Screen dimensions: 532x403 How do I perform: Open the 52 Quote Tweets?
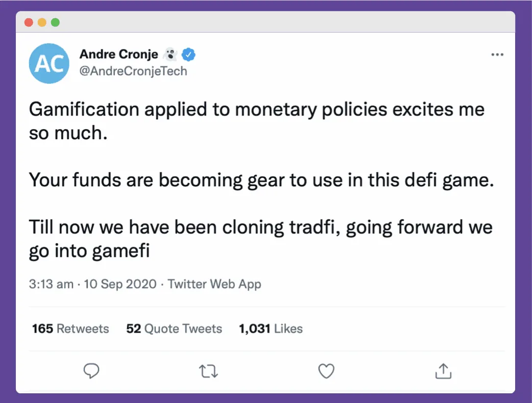coord(174,329)
